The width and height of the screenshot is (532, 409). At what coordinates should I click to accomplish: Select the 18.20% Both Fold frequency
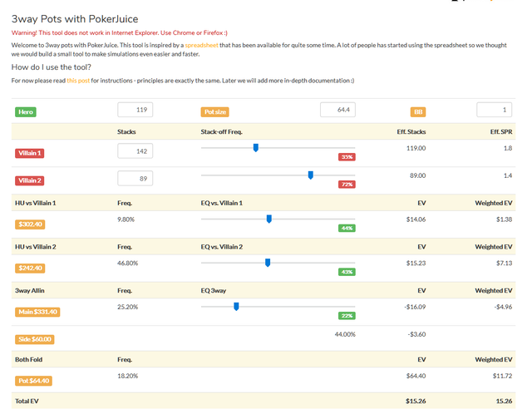pyautogui.click(x=127, y=376)
